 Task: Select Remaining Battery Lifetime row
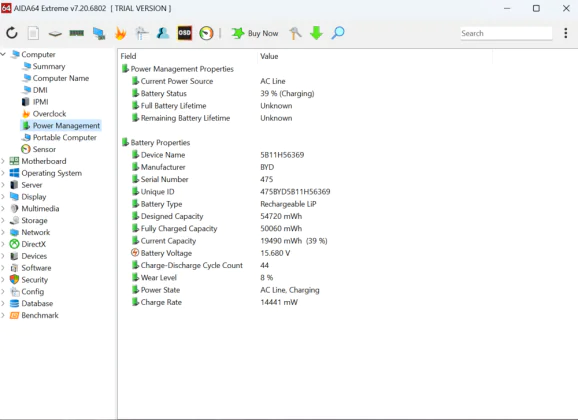point(212,118)
